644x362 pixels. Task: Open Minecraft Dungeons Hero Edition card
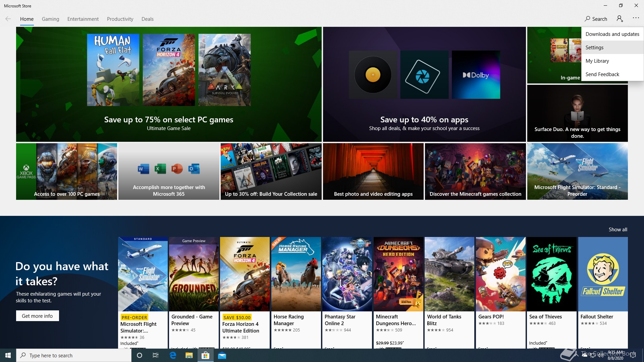398,293
